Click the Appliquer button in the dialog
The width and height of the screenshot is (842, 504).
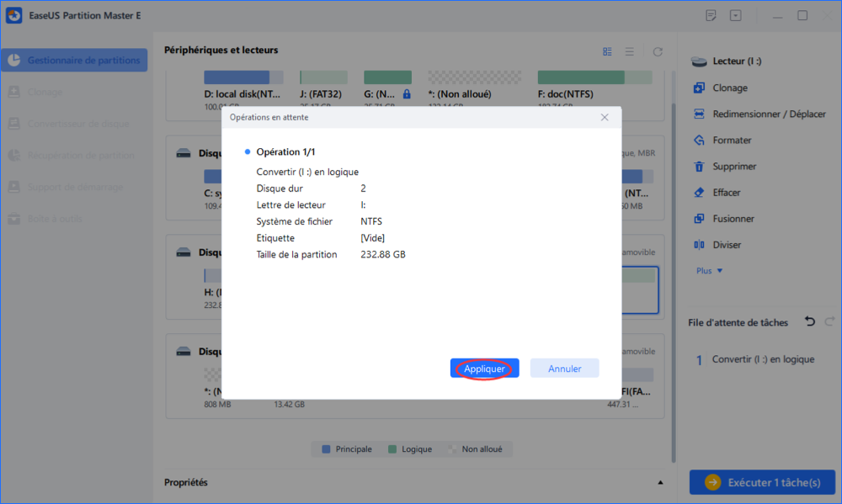(484, 369)
